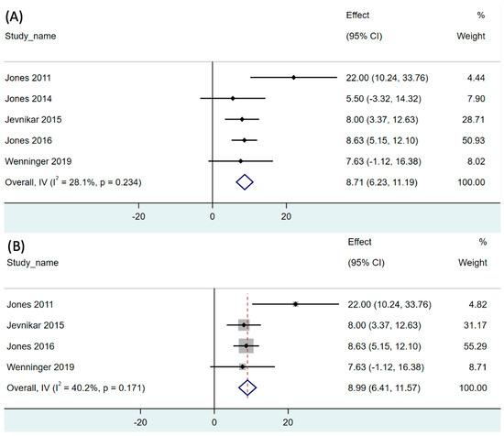Click the 20 axis tick label in panel B
This screenshot has width=504, height=436.
[288, 422]
